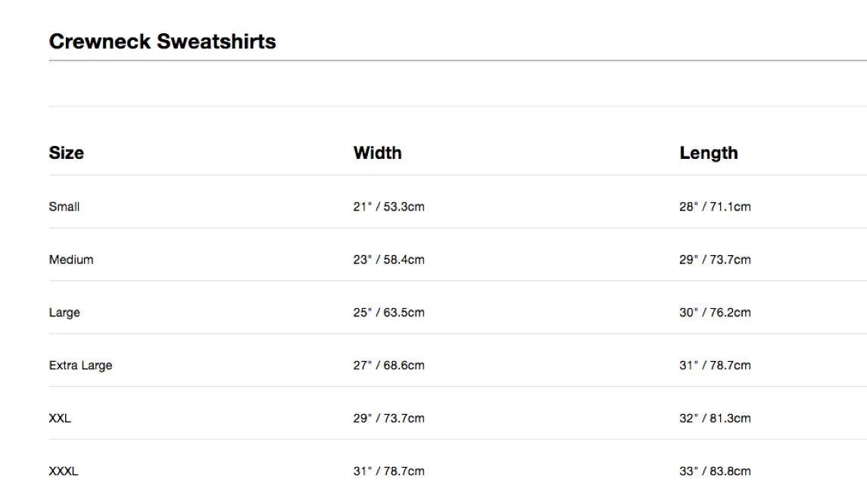This screenshot has width=867, height=504.
Task: Select Extra Large width 27" / 68.6cm
Action: click(x=389, y=366)
